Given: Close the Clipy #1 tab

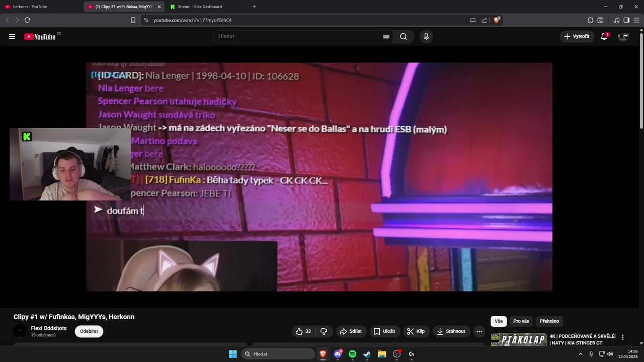Looking at the screenshot, I should click(x=159, y=7).
